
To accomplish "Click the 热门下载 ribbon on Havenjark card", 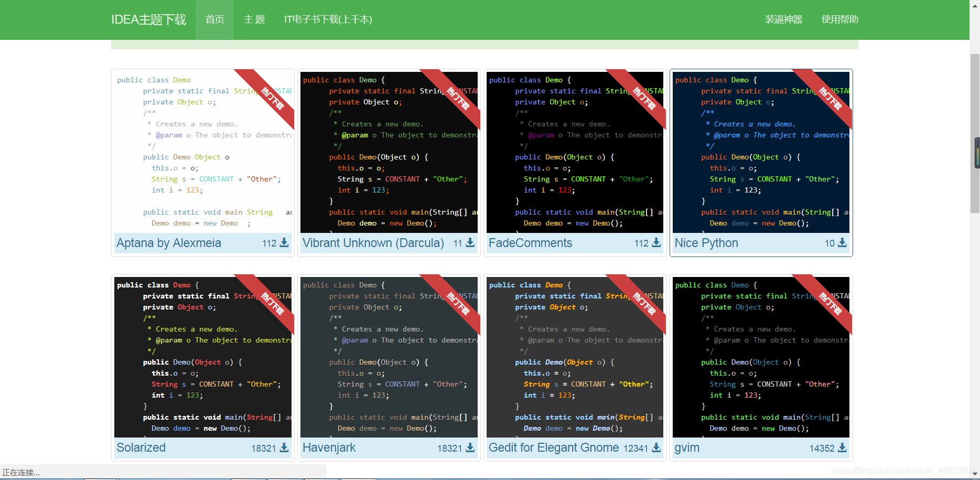I will tap(458, 304).
